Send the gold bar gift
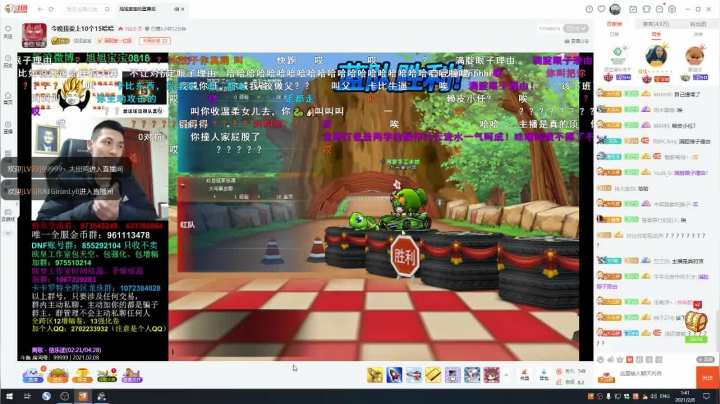The height and width of the screenshot is (404, 720). pos(433,375)
